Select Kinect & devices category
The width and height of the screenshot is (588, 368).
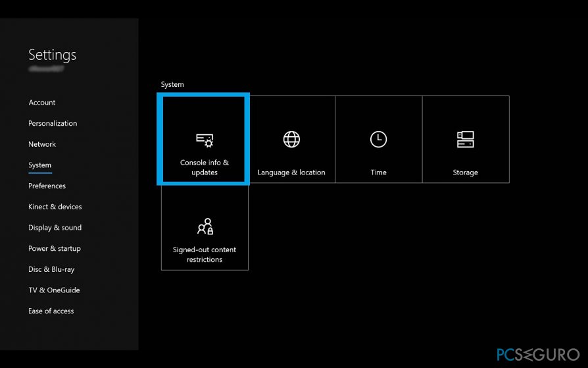tap(55, 207)
